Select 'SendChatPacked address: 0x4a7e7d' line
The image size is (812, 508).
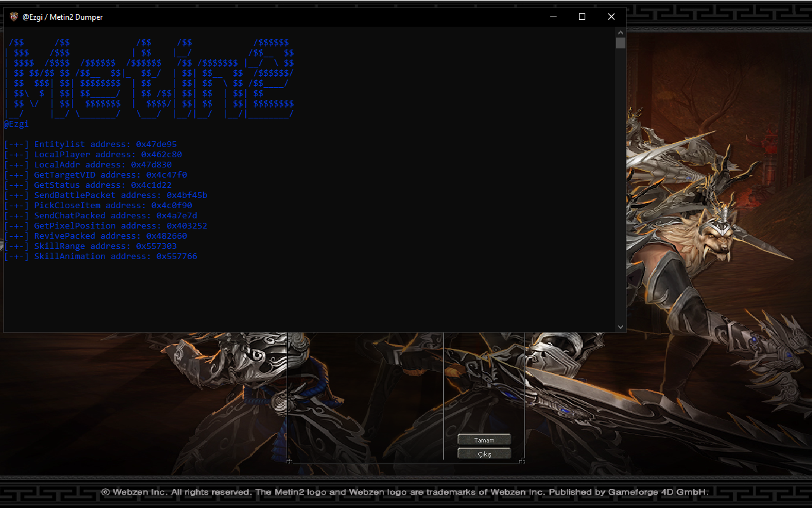(101, 216)
